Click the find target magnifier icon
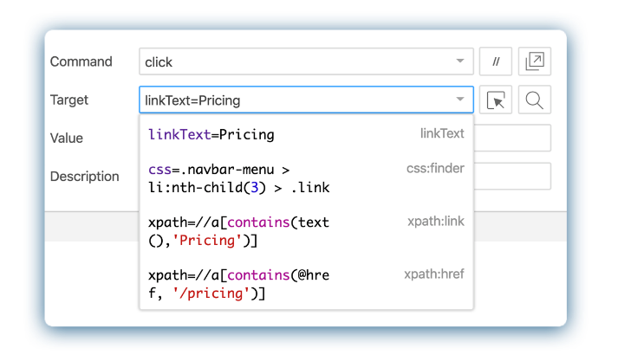 click(535, 100)
